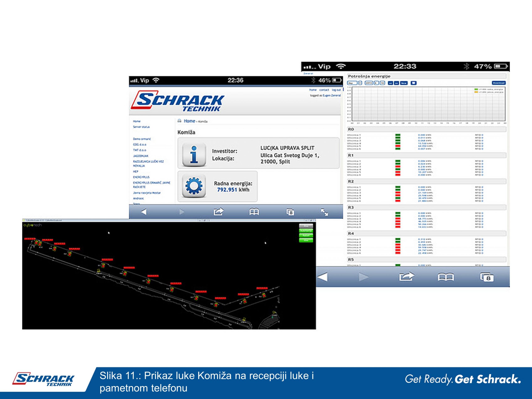Click the contact link on Komiža page
This screenshot has width=532, height=399.
pyautogui.click(x=324, y=90)
